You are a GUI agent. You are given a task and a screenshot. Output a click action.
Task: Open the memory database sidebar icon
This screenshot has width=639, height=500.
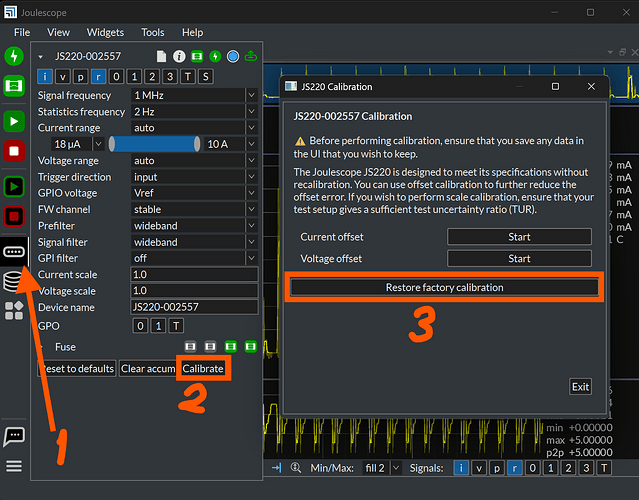[x=12, y=281]
